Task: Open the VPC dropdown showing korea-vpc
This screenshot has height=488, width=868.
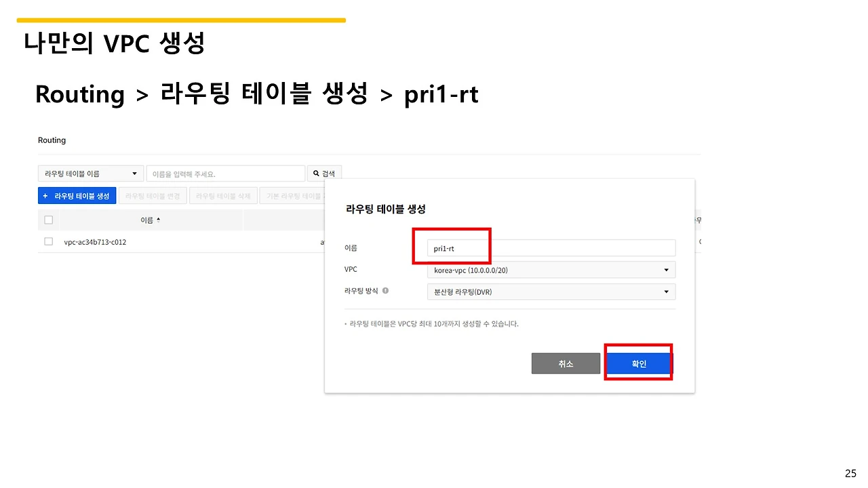Action: 551,270
